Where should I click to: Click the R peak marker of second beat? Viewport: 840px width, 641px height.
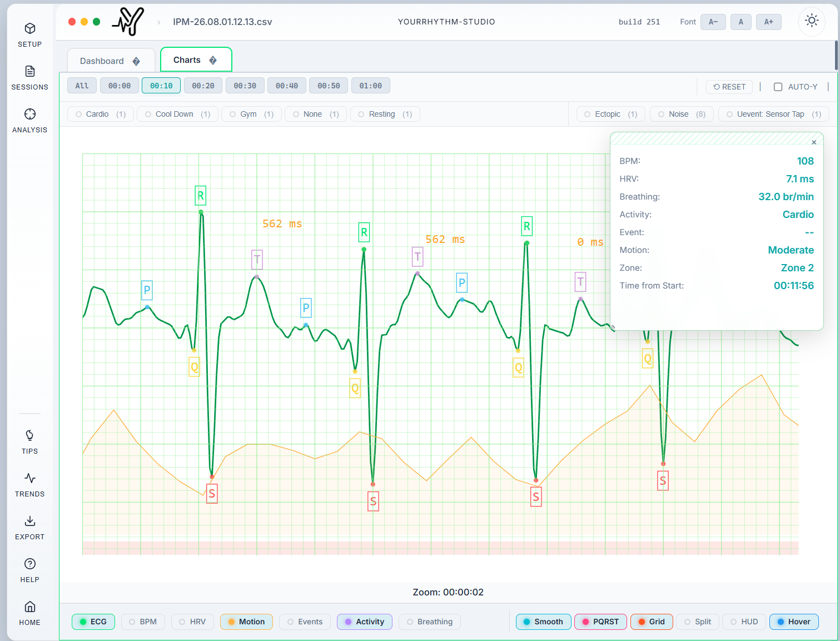click(364, 232)
